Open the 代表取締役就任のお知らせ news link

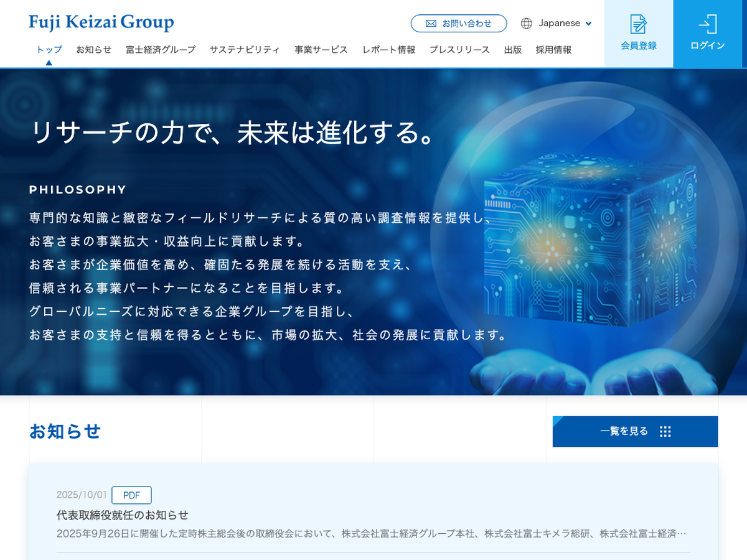(123, 515)
